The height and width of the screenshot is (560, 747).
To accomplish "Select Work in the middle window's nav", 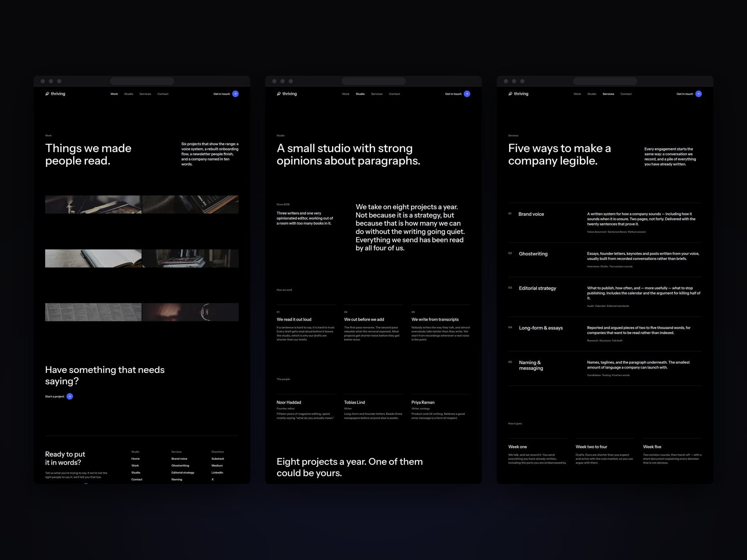I will [x=345, y=94].
